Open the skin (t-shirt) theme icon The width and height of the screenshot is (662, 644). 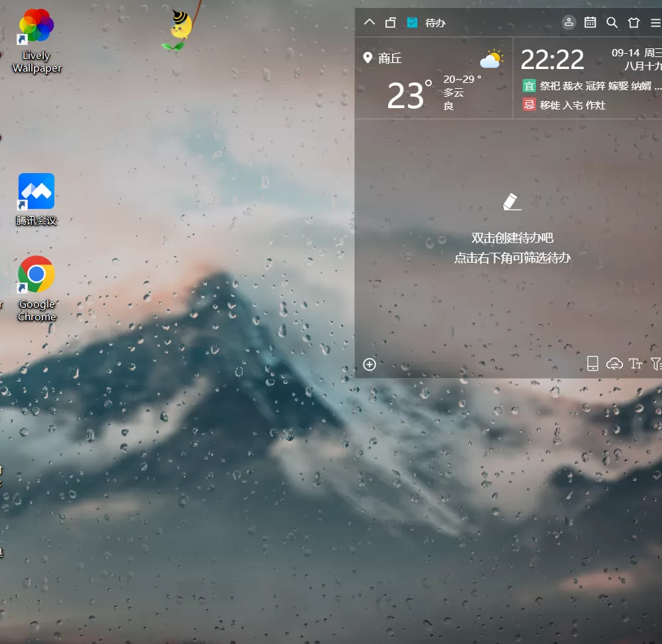[633, 23]
